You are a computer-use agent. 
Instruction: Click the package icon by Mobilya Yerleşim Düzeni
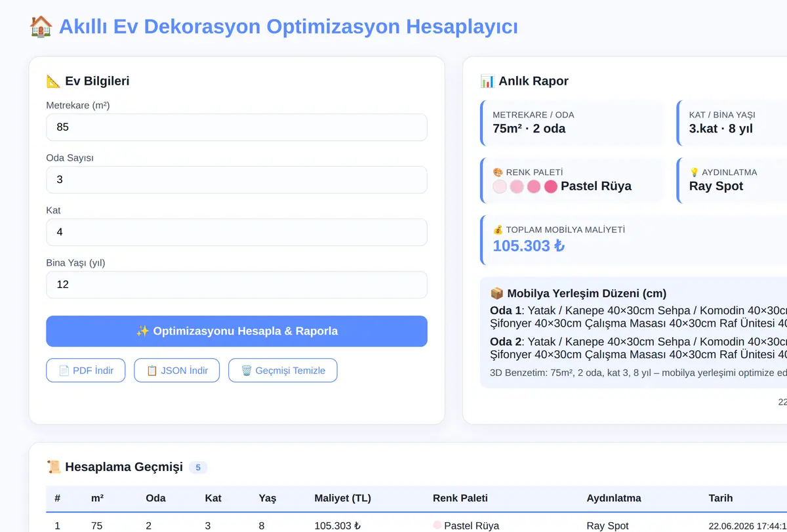click(x=497, y=293)
